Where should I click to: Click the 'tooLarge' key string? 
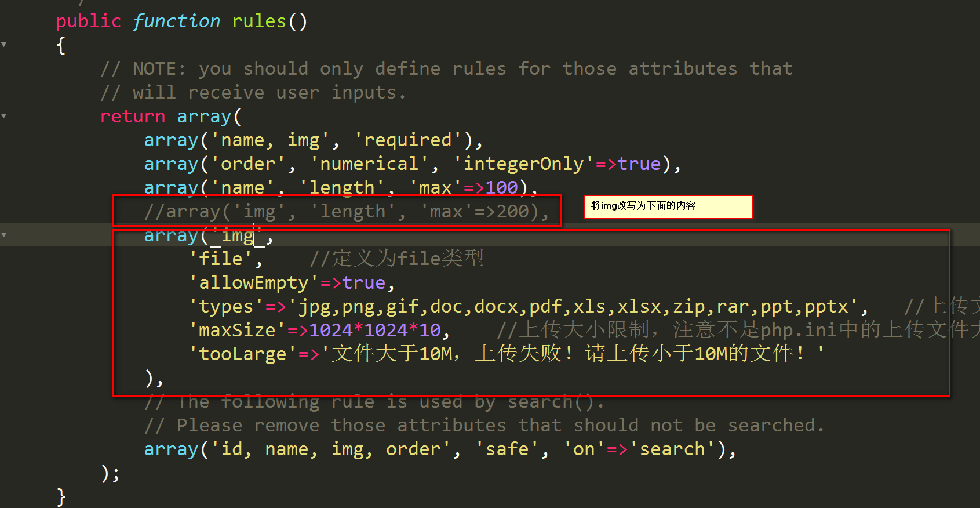243,354
